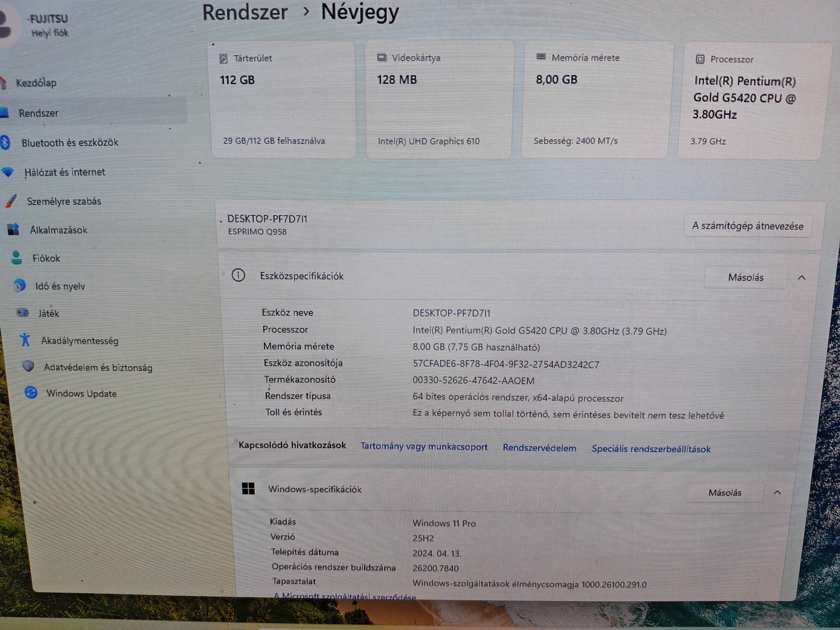Click the Hálózat és internet wifi icon

point(8,172)
